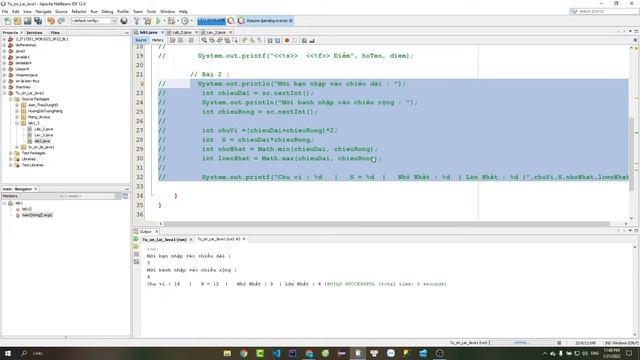Trigger garbage collection icon beside memory bar
Viewport: 640px width, 360px height.
tap(231, 21)
